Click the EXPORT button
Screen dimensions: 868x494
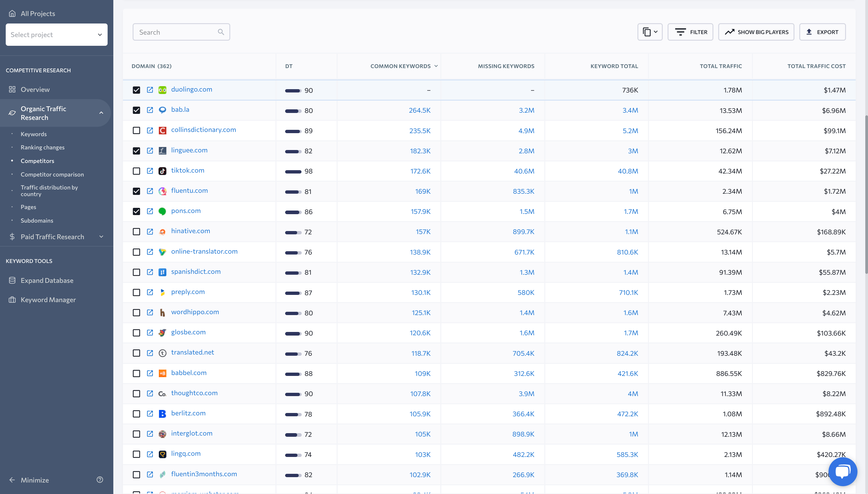(822, 32)
